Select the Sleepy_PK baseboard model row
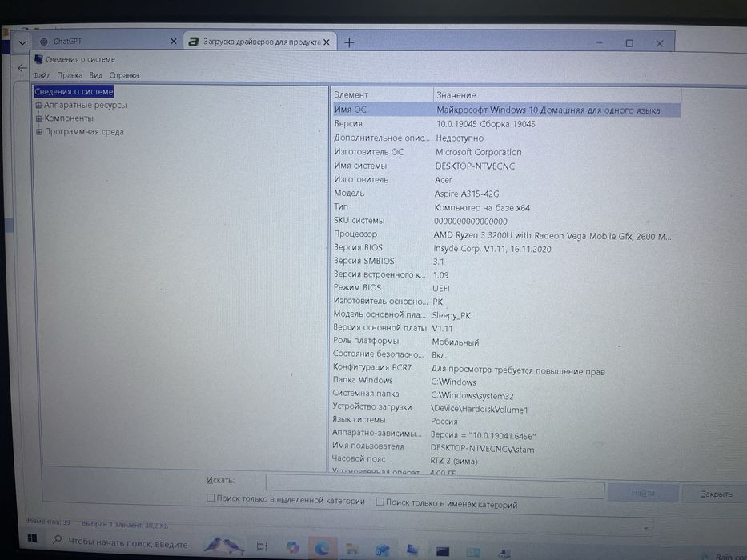This screenshot has width=747, height=560. point(506,314)
